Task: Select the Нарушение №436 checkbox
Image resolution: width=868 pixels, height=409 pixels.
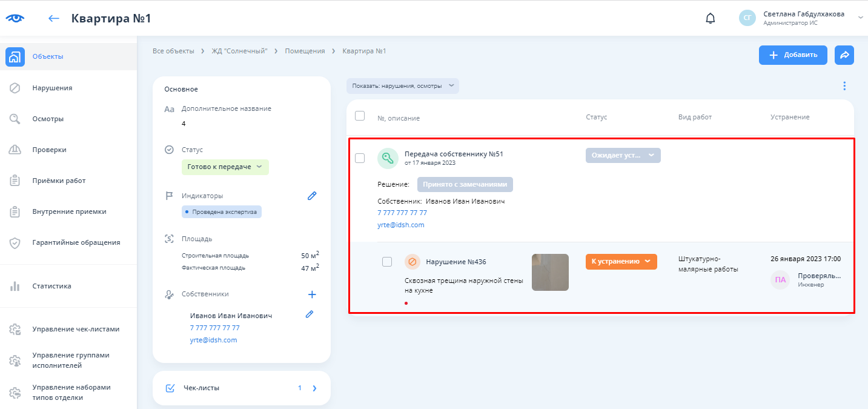Action: (x=387, y=262)
